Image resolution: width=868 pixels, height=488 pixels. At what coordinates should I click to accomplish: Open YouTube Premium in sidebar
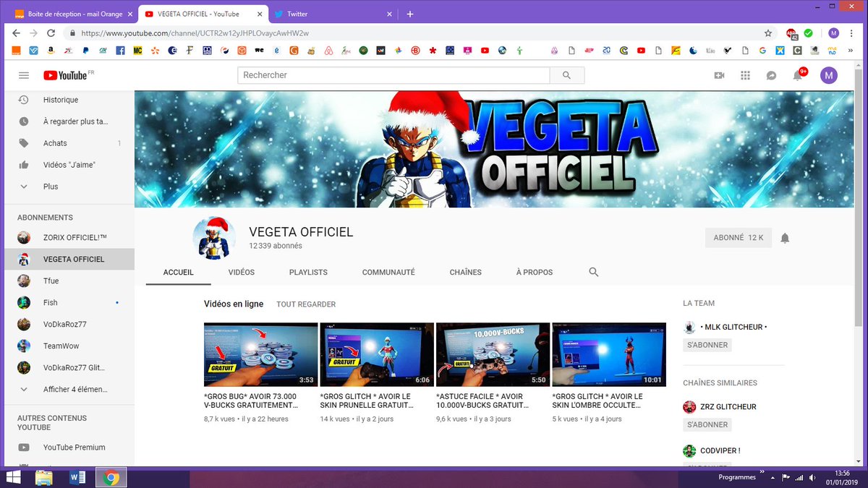(x=68, y=447)
